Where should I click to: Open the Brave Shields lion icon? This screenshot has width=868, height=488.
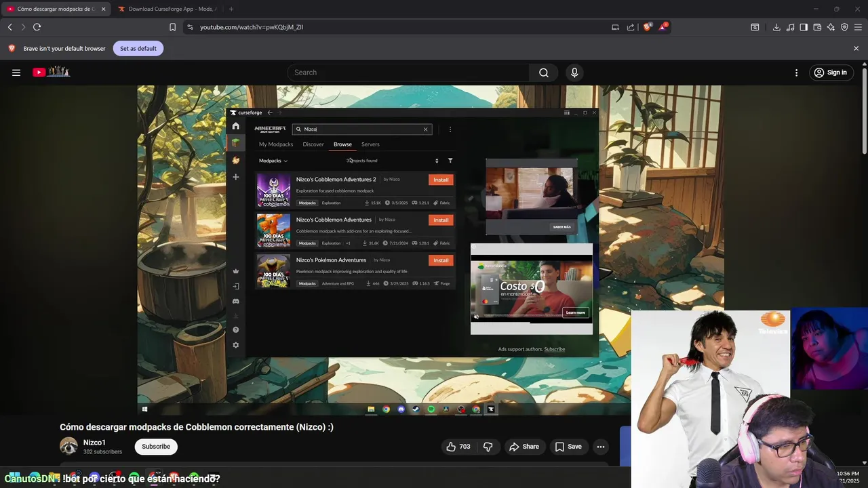coord(647,27)
